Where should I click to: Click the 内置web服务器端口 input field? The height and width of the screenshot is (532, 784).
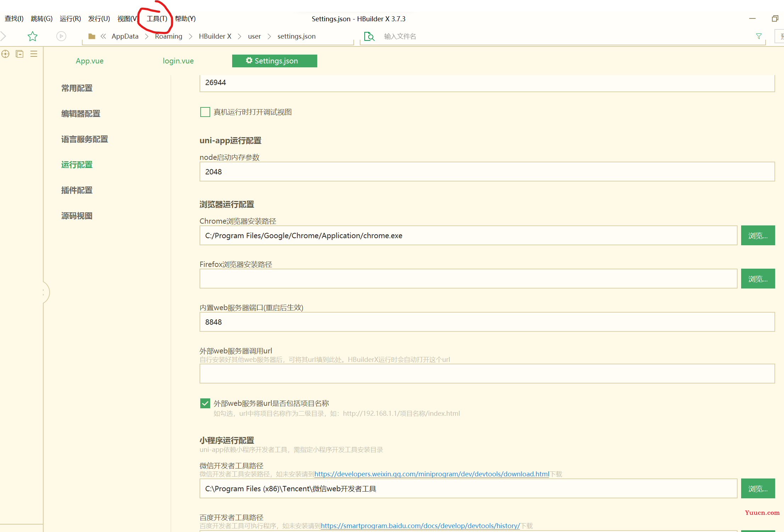tap(487, 322)
